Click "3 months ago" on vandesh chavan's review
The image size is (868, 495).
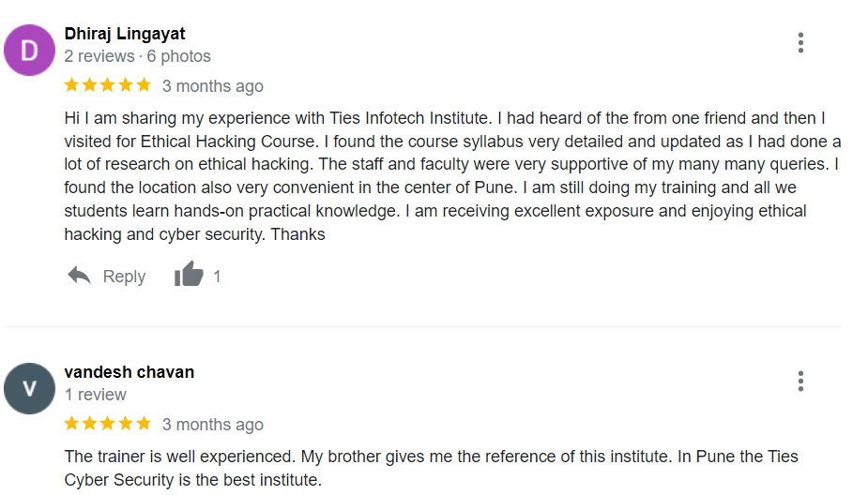212,425
